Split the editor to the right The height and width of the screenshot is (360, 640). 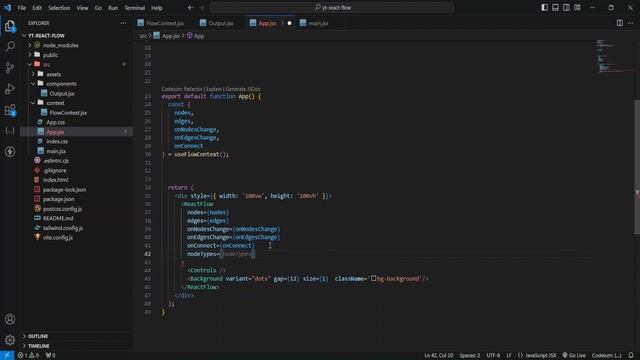(620, 23)
